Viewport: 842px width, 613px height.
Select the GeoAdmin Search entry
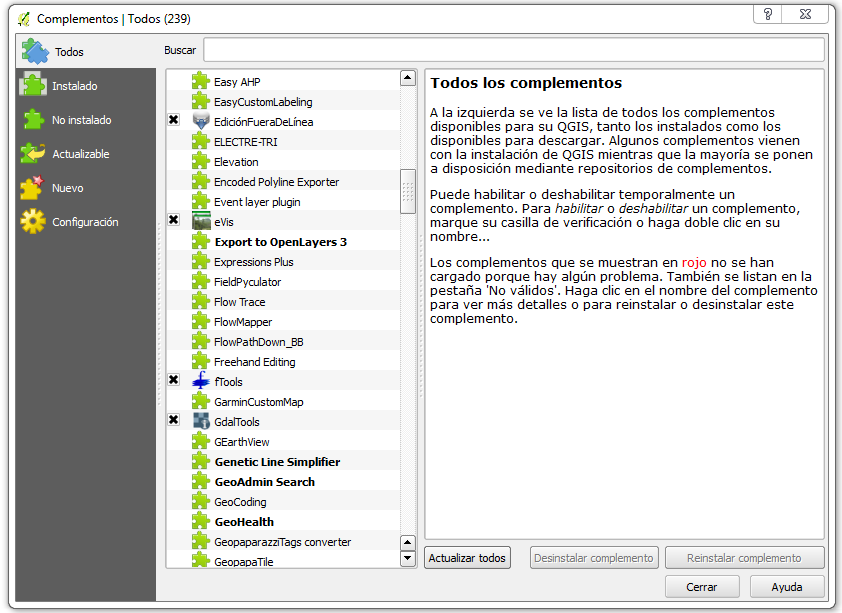click(x=265, y=482)
